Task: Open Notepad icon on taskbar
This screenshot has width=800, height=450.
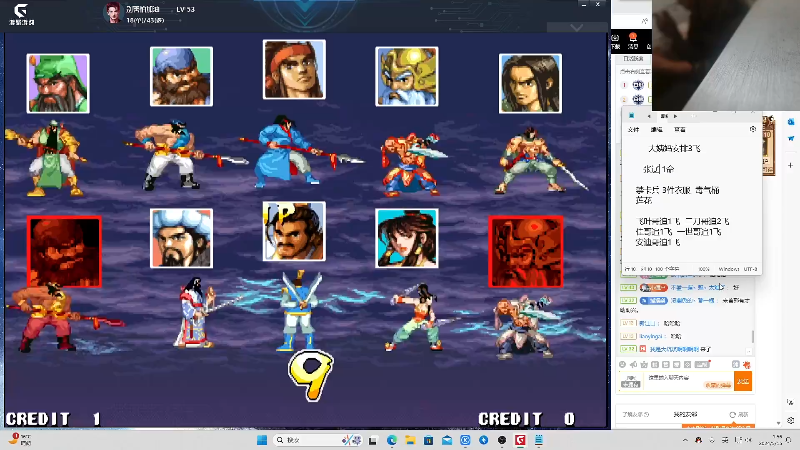Action: [538, 440]
